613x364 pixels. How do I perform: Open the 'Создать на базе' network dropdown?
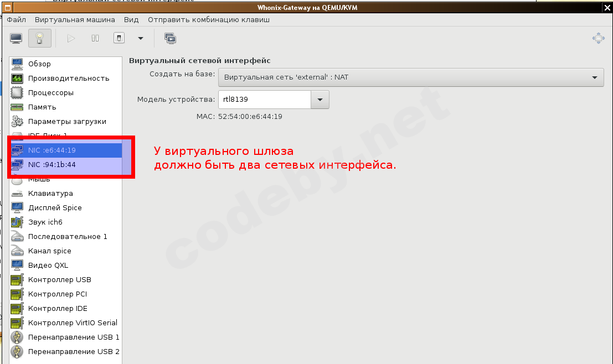point(410,77)
